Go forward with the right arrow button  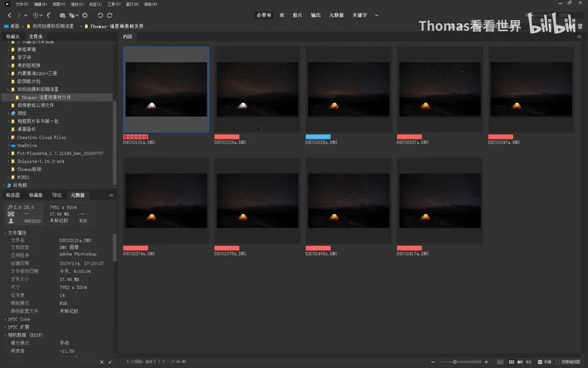coord(18,15)
